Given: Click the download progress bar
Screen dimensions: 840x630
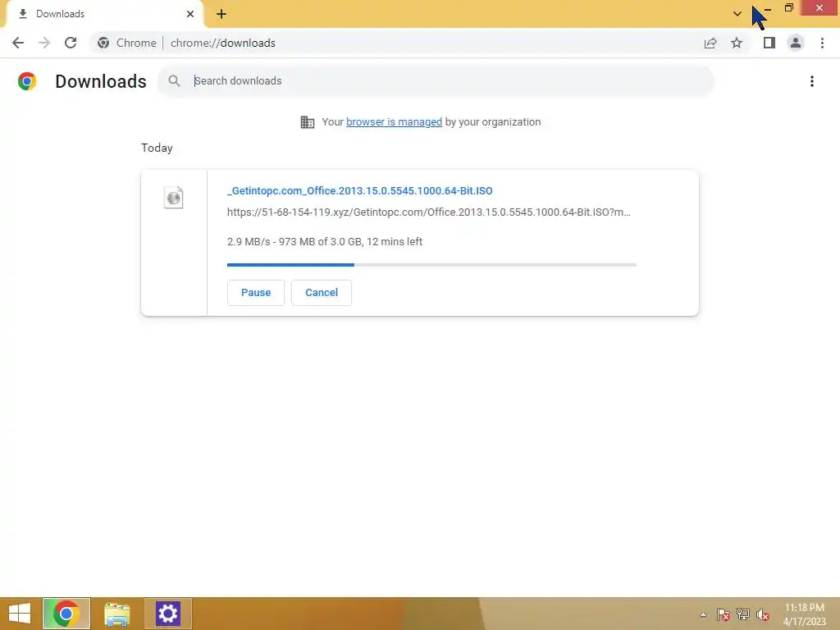Looking at the screenshot, I should click(x=431, y=265).
